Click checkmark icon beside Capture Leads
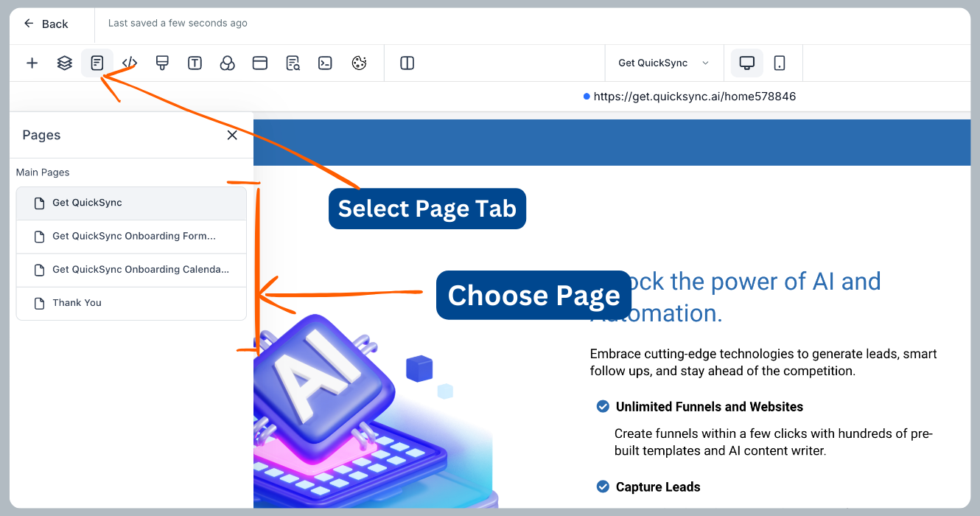The height and width of the screenshot is (516, 980). [x=603, y=487]
